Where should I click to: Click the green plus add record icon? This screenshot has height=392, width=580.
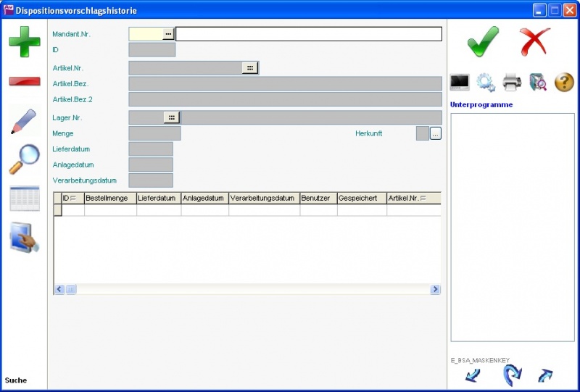click(25, 41)
